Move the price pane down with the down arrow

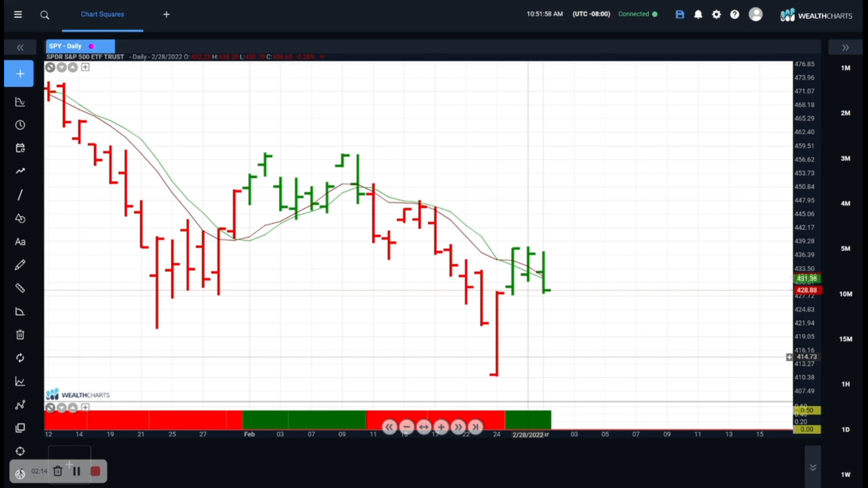(x=61, y=67)
